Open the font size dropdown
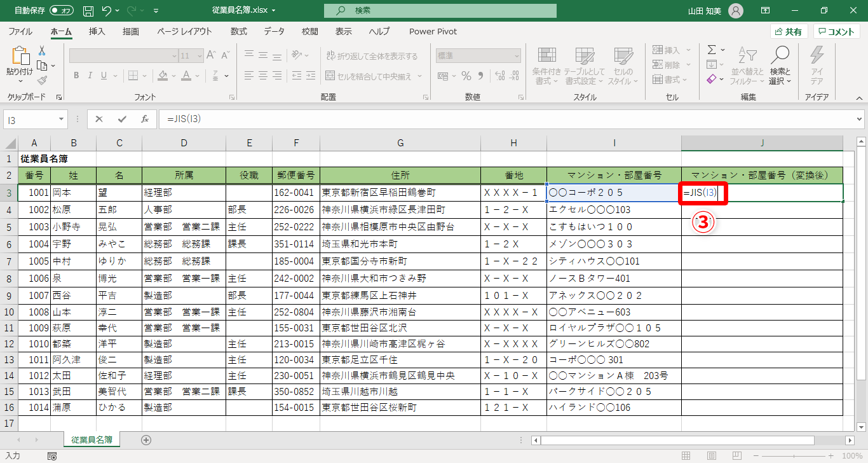868x463 pixels. pyautogui.click(x=200, y=56)
